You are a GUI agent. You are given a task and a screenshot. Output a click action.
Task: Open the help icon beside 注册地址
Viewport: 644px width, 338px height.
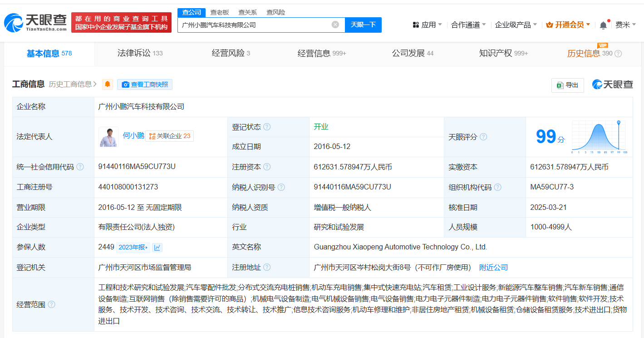click(267, 267)
